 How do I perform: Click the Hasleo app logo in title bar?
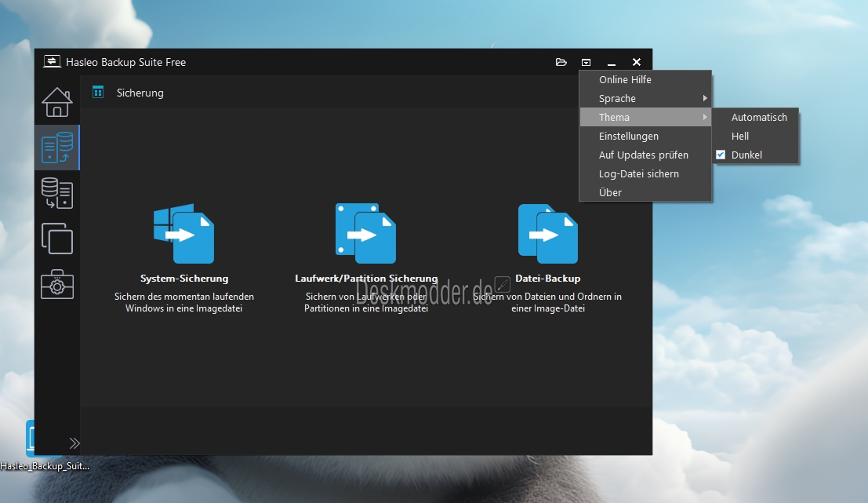(x=52, y=61)
